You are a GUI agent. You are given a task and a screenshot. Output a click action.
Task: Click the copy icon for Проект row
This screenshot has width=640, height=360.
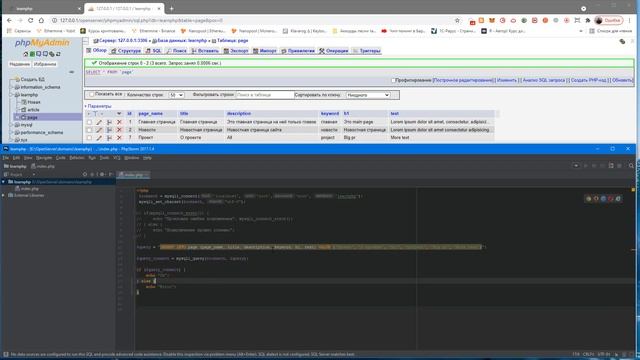109,138
